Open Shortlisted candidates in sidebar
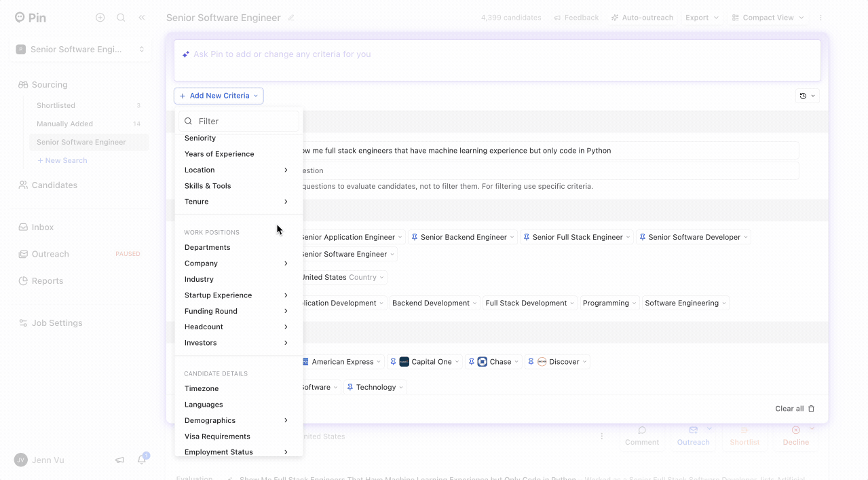The width and height of the screenshot is (868, 480). pos(56,105)
